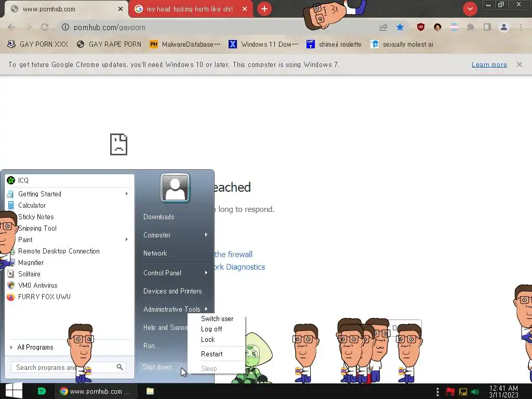Expand Administrative Tools submenu arrow
The image size is (532, 399).
click(206, 309)
